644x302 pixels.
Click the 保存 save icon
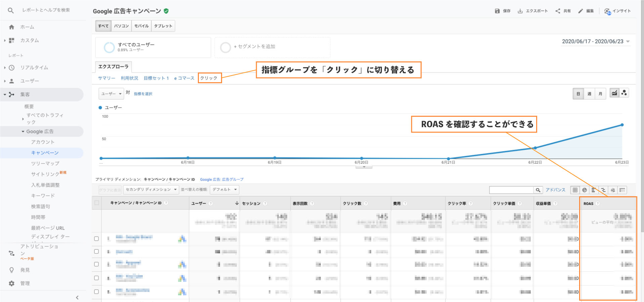click(497, 11)
